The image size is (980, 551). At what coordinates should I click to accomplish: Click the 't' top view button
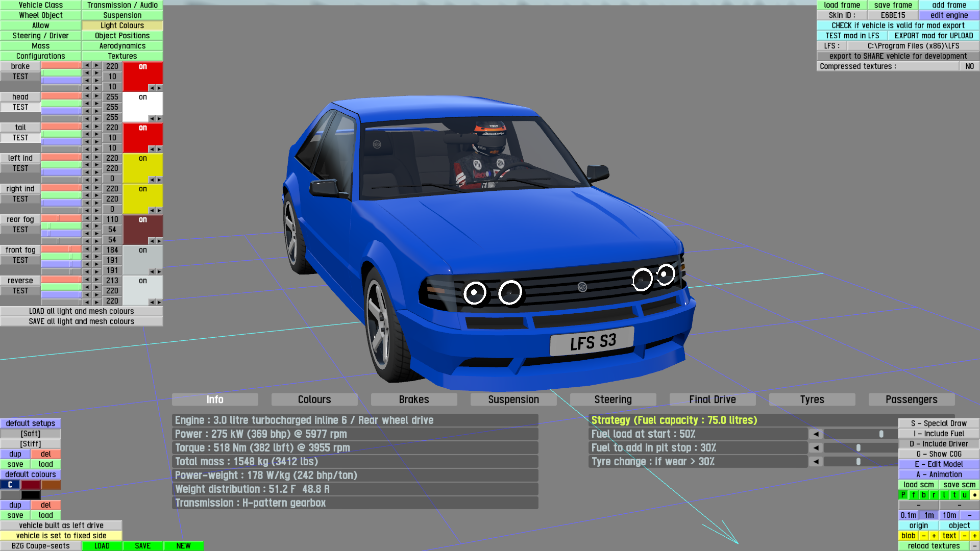[x=954, y=495]
